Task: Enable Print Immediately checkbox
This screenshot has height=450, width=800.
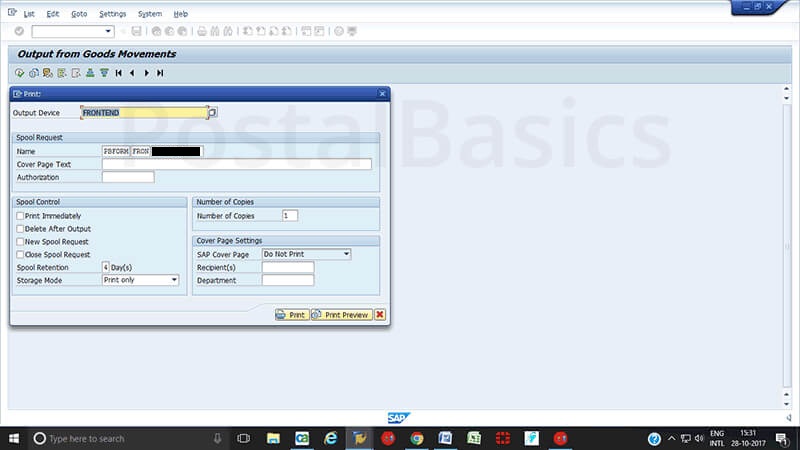Action: [x=21, y=216]
